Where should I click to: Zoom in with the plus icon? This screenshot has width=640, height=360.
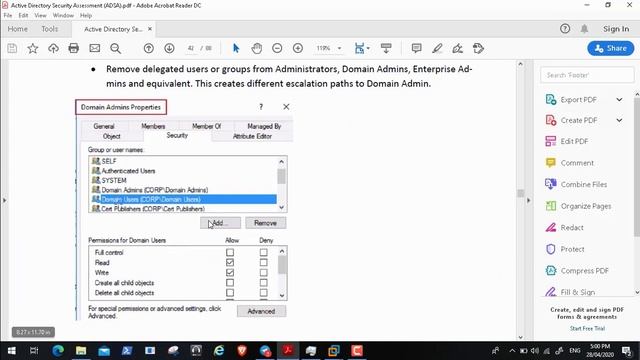click(298, 48)
